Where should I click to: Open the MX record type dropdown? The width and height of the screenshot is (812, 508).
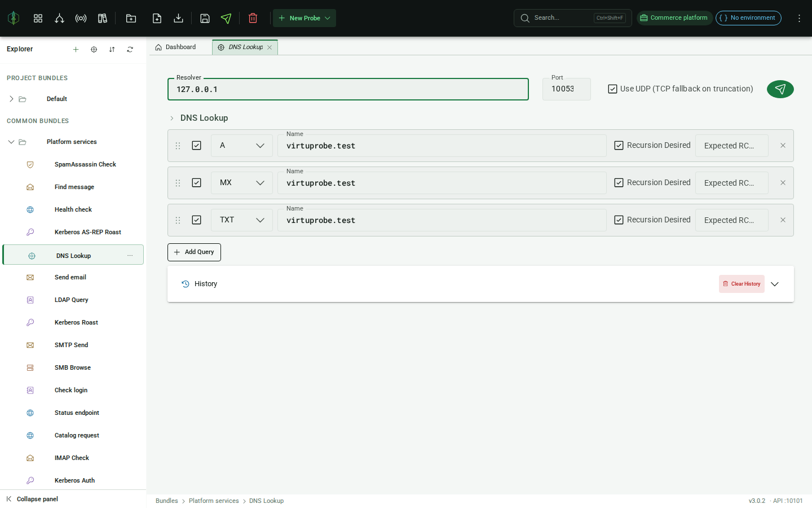pos(242,183)
